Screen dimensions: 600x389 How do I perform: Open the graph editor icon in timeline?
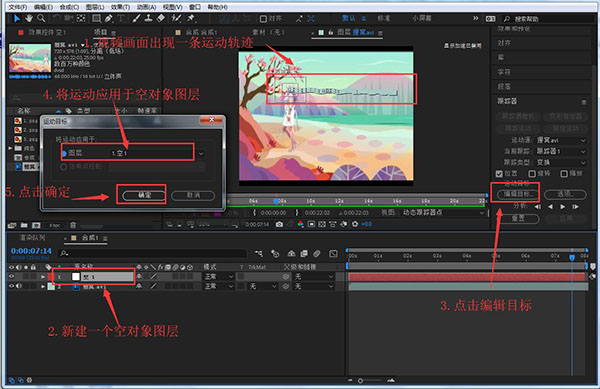(333, 254)
